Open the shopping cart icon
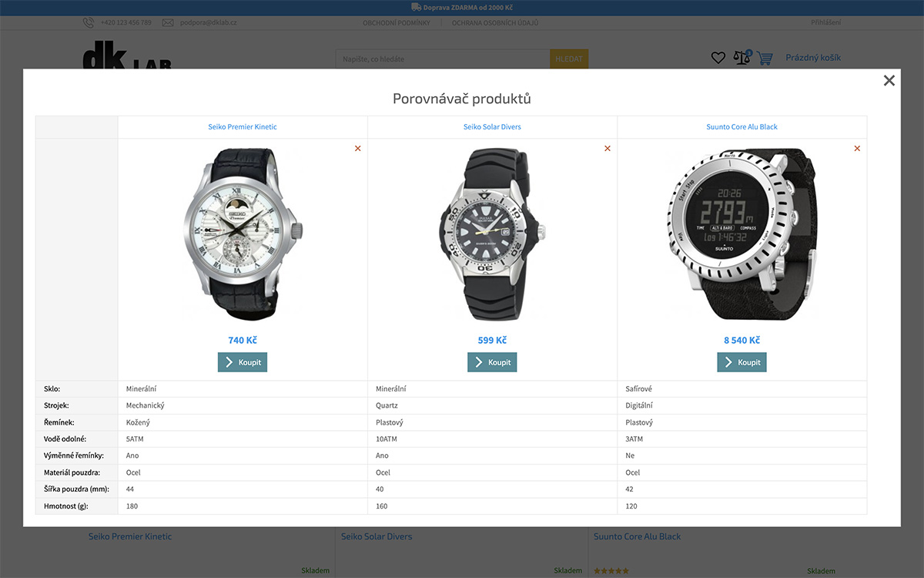 [x=765, y=58]
